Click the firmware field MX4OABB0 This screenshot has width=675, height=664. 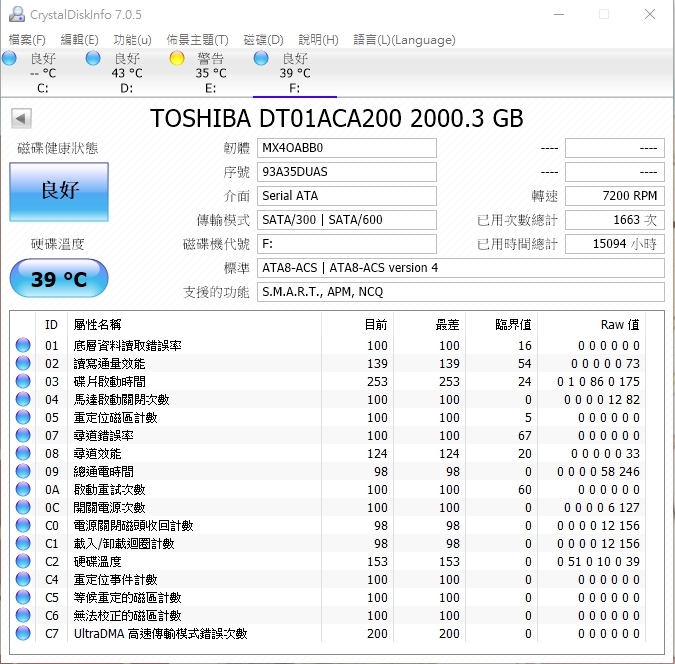(x=347, y=148)
